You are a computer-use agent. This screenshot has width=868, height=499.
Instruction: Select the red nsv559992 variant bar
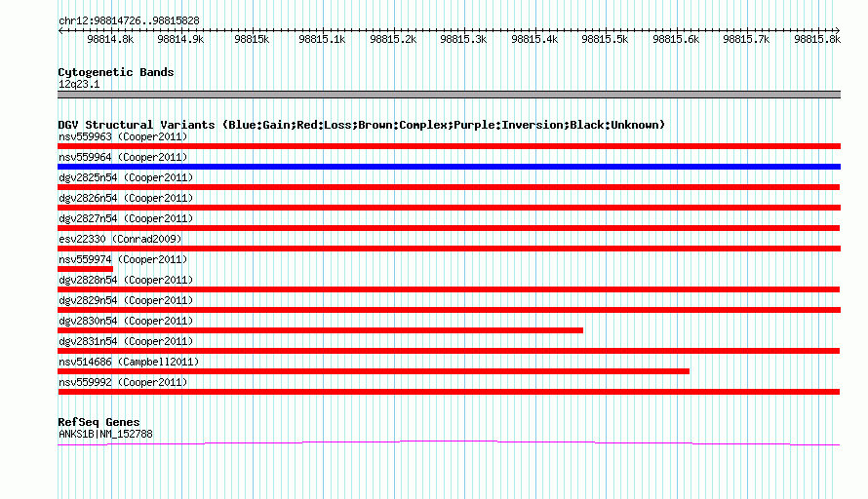pos(449,392)
